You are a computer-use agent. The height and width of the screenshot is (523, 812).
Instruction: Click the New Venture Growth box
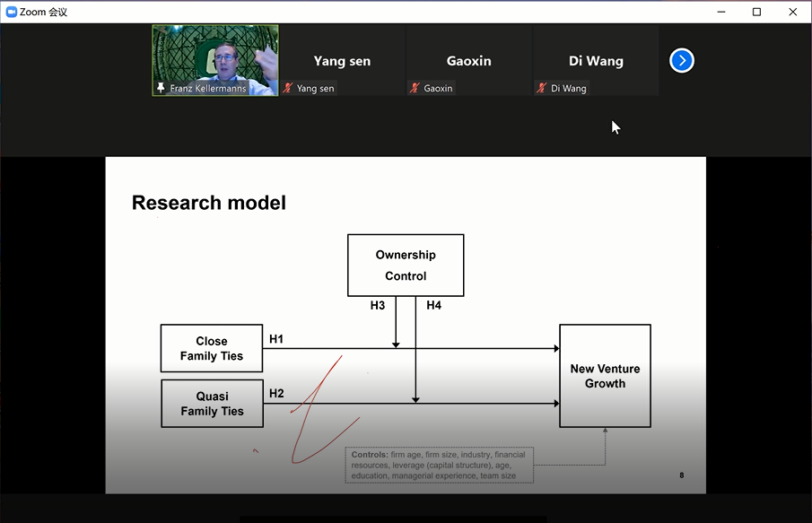[605, 376]
